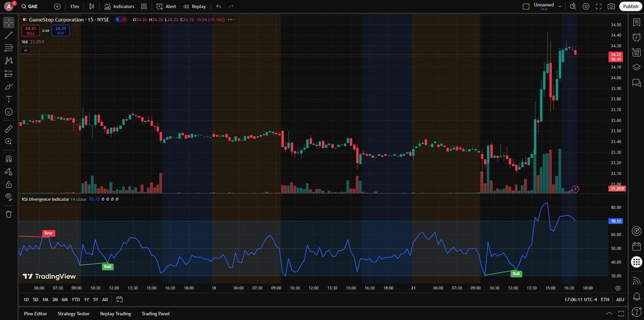Image resolution: width=644 pixels, height=320 pixels.
Task: Open the Strategy Tester tab
Action: (x=74, y=314)
